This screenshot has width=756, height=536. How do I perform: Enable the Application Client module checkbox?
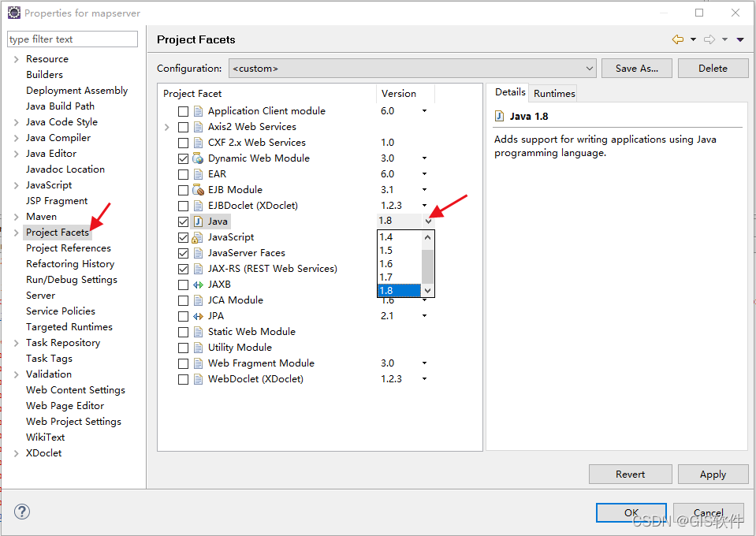[183, 111]
